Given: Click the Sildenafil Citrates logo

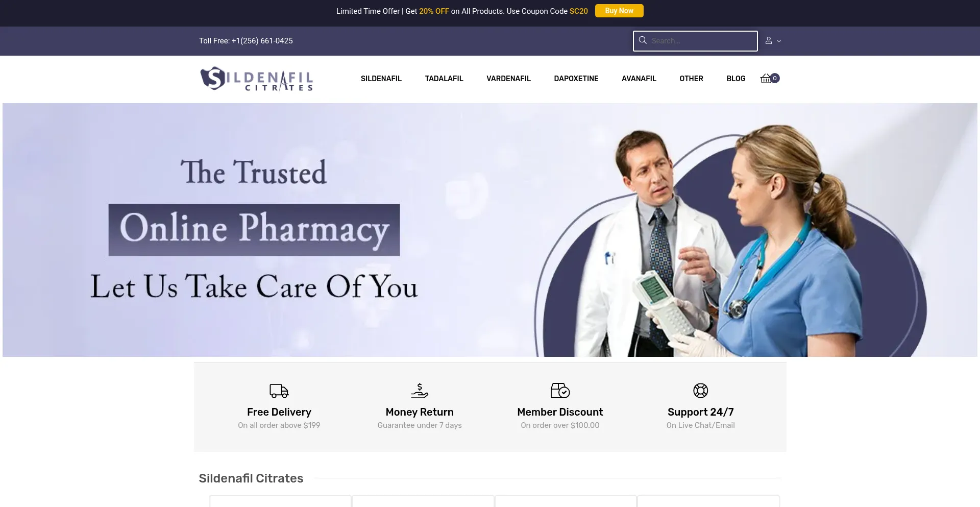Looking at the screenshot, I should 256,79.
